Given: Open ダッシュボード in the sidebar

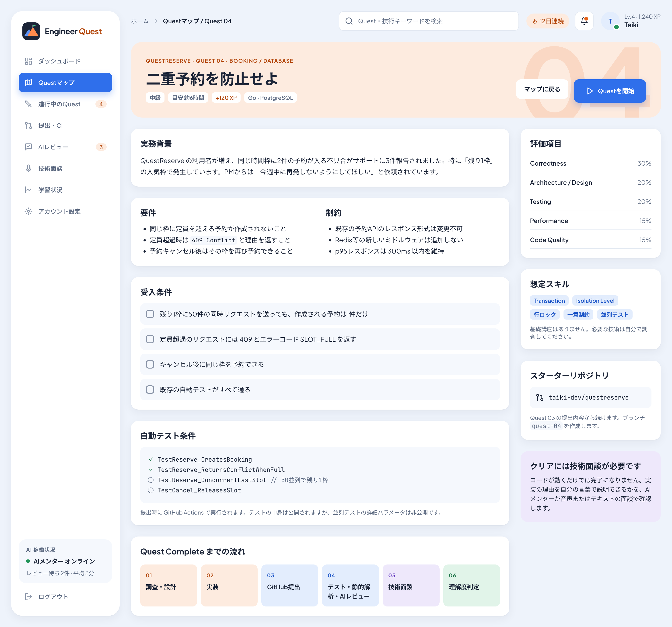Looking at the screenshot, I should [65, 61].
